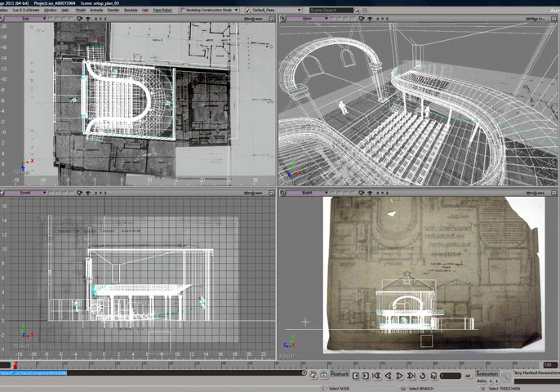560x392 pixels.
Task: Click the All playback button
Action: click(468, 376)
